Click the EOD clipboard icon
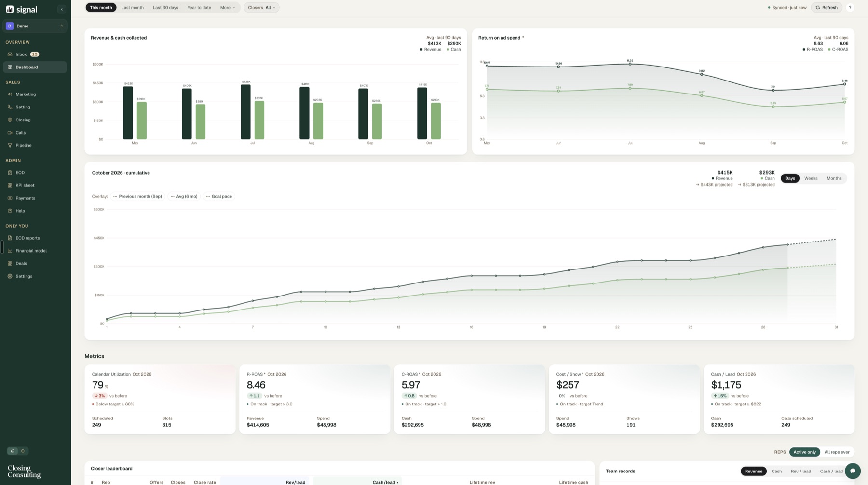Image resolution: width=868 pixels, height=485 pixels. pos(10,173)
